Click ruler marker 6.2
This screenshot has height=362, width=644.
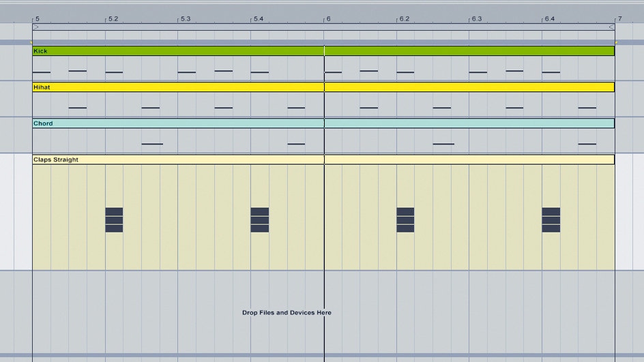coord(404,19)
